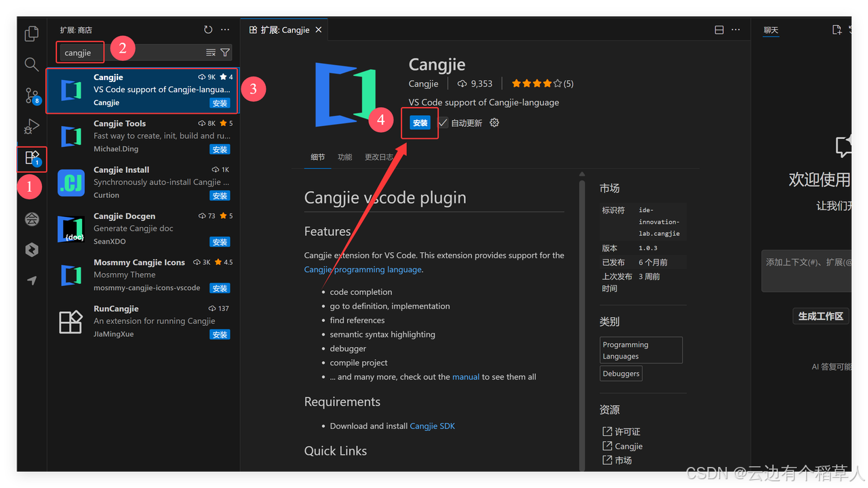
Task: Click the Cangjie Install .CJ icon
Action: [71, 183]
